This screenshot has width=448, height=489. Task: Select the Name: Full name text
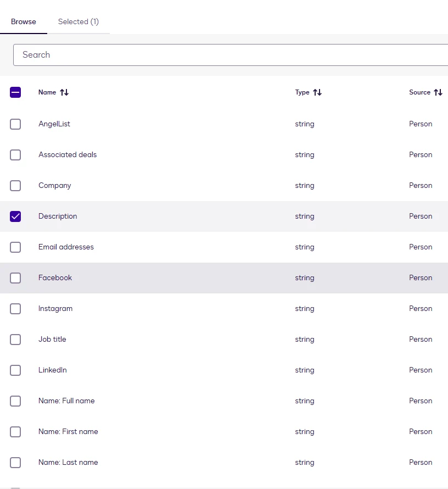pyautogui.click(x=66, y=401)
